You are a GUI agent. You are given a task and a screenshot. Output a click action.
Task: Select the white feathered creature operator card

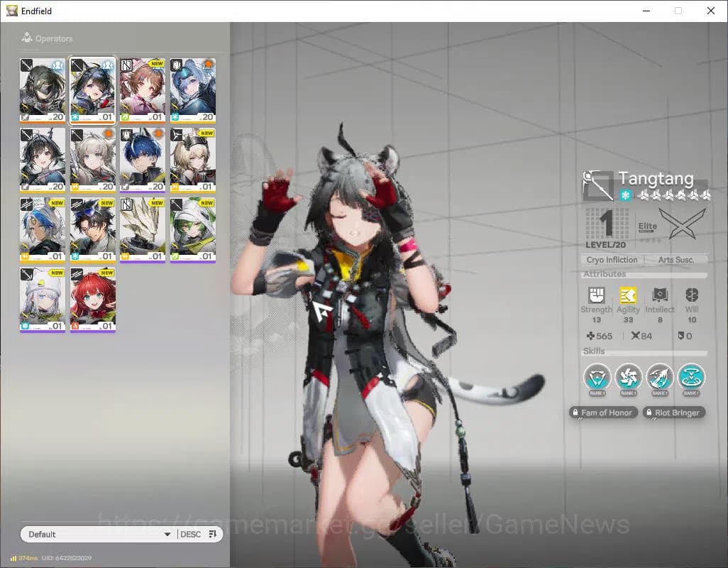pyautogui.click(x=143, y=230)
